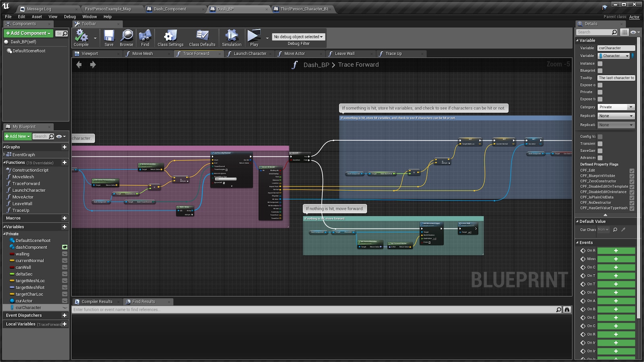The image size is (644, 362).
Task: Toggle Instance Editable for curCharacter variable
Action: click(600, 63)
